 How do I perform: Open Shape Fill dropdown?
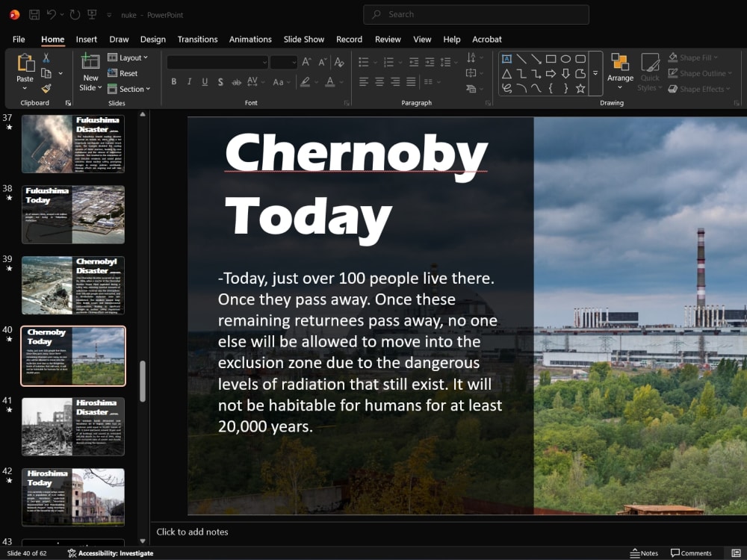point(693,57)
